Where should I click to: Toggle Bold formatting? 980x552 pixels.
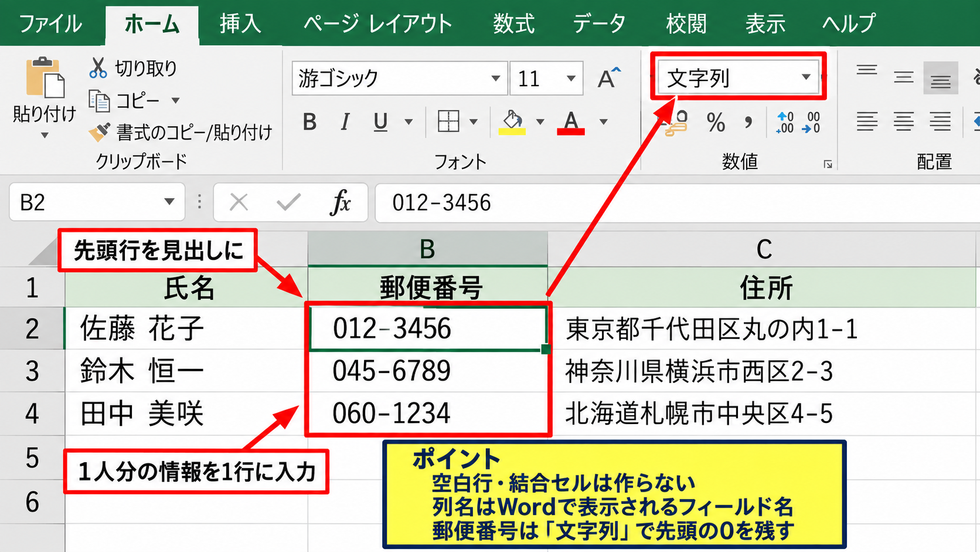(309, 122)
